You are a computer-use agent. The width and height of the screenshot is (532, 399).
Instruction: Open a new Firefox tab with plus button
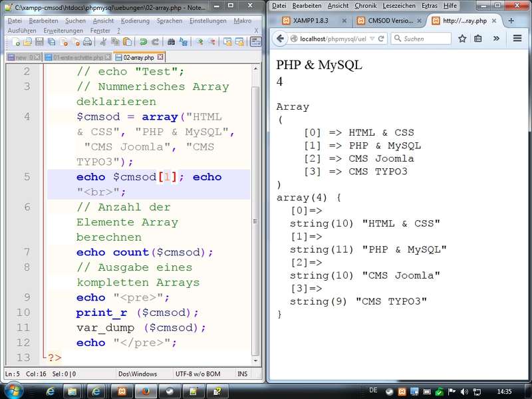(511, 21)
